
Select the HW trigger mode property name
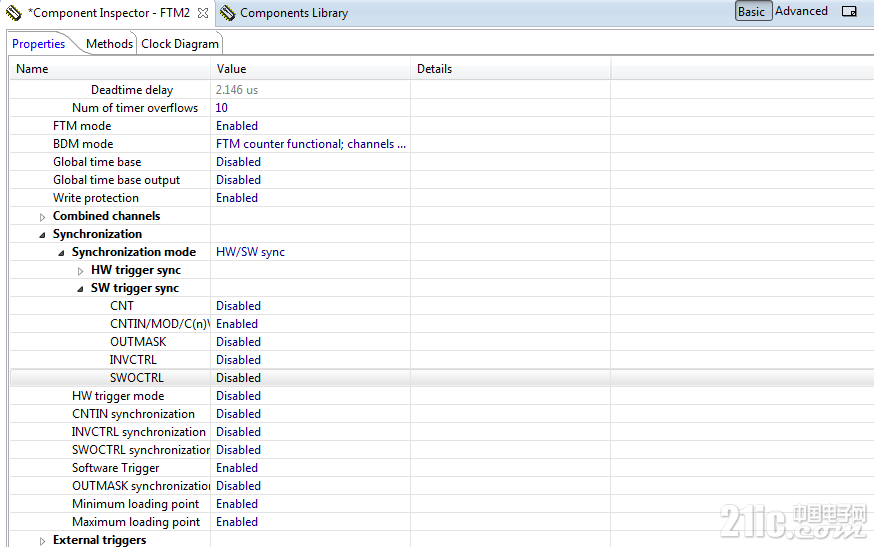click(118, 395)
